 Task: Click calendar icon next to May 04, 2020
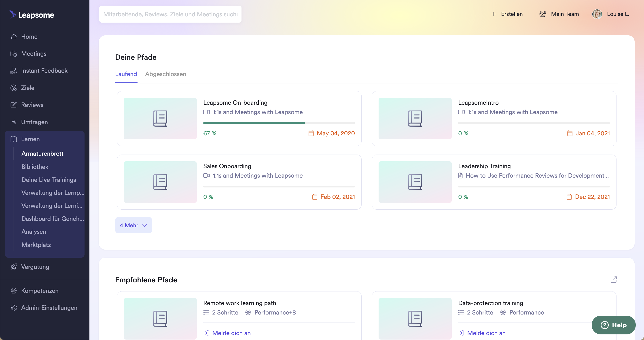[311, 133]
